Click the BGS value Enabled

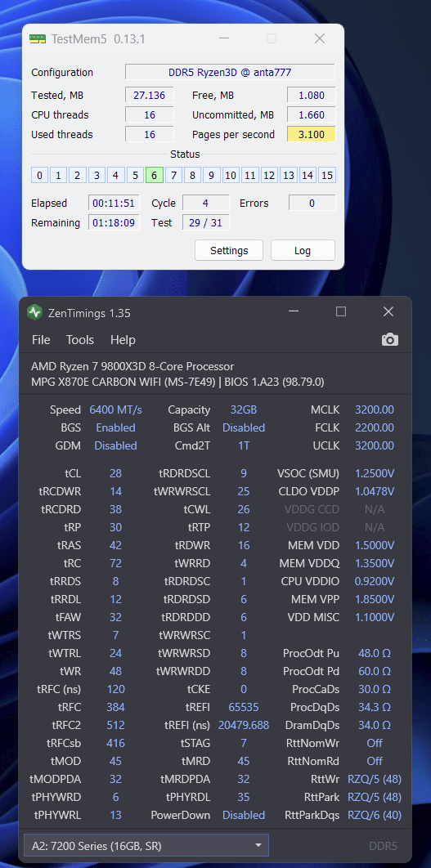tap(116, 427)
